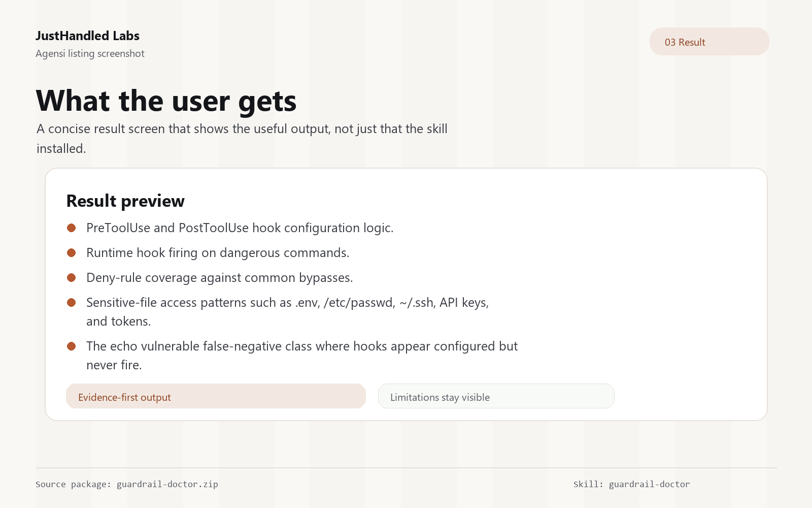Viewport: 812px width, 508px height.
Task: Click the bullet dot beside PreToolUse line
Action: [x=72, y=228]
